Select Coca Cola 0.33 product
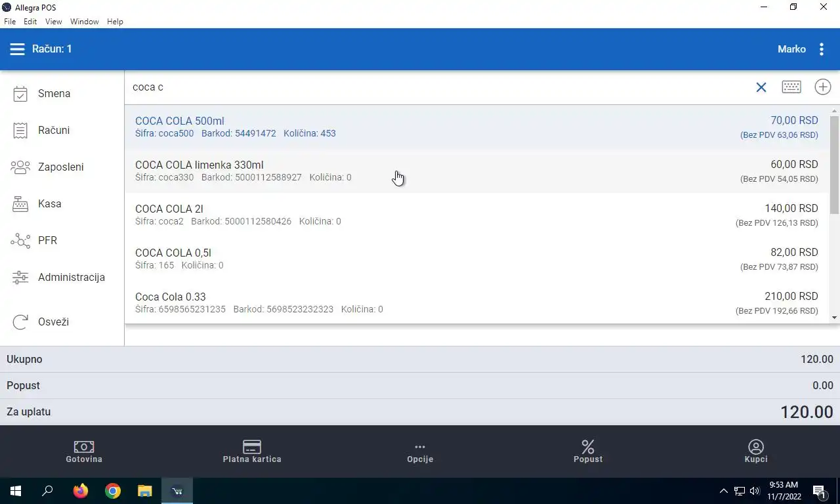This screenshot has height=504, width=840. [x=477, y=303]
